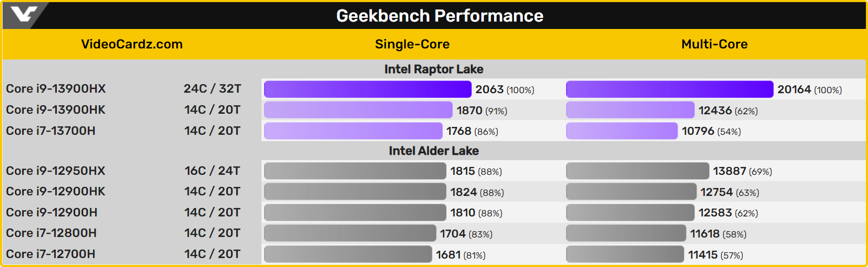Image resolution: width=868 pixels, height=267 pixels.
Task: Click the Intel Alder Lake section heading
Action: [x=433, y=151]
